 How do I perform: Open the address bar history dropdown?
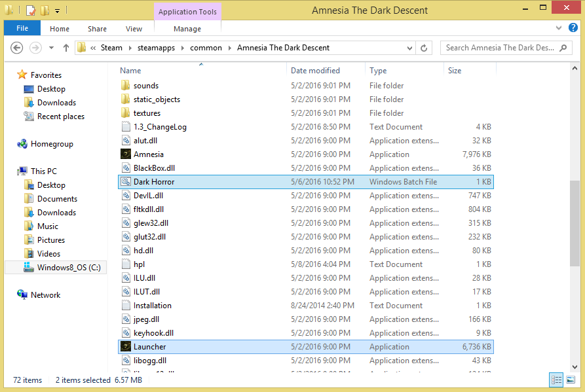409,48
